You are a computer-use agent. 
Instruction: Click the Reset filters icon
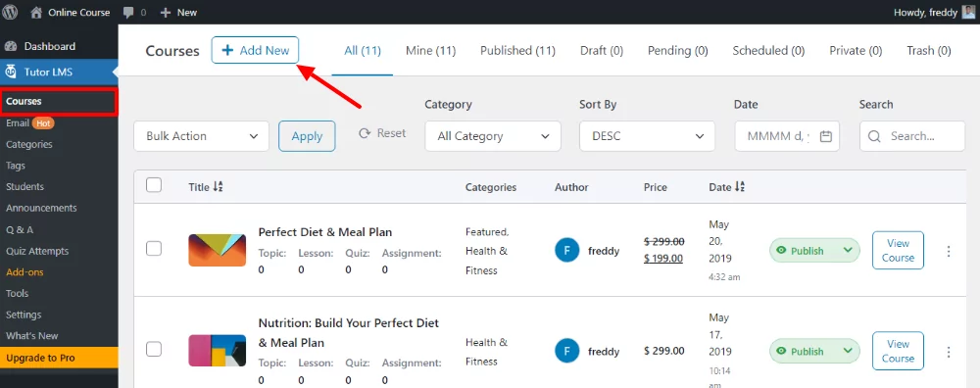point(365,133)
